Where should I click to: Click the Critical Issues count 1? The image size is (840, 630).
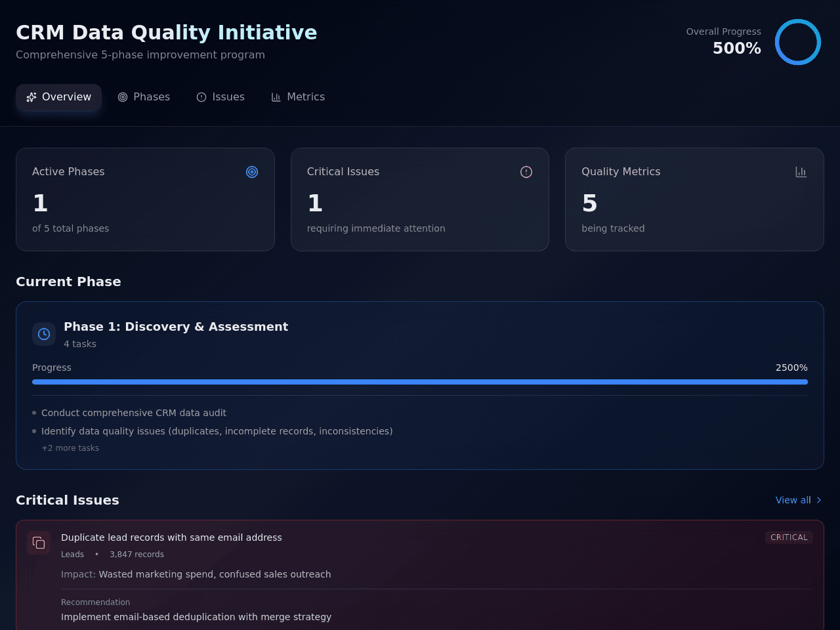click(x=315, y=203)
